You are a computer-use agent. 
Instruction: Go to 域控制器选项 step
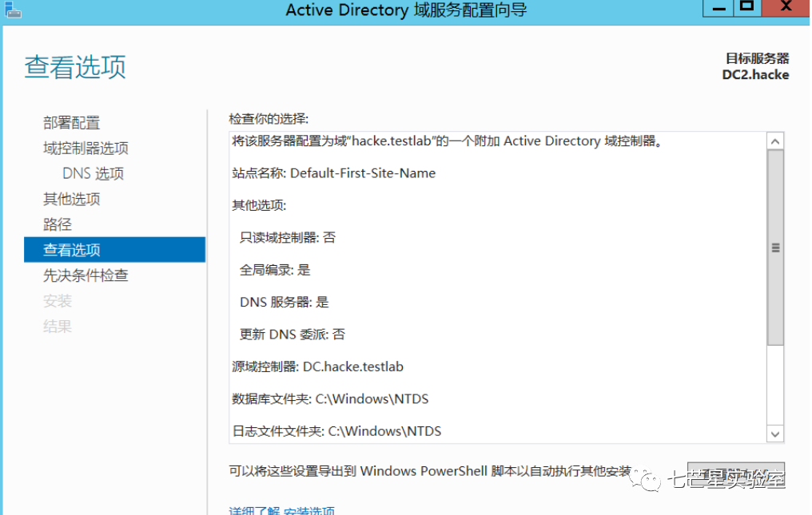tap(86, 149)
